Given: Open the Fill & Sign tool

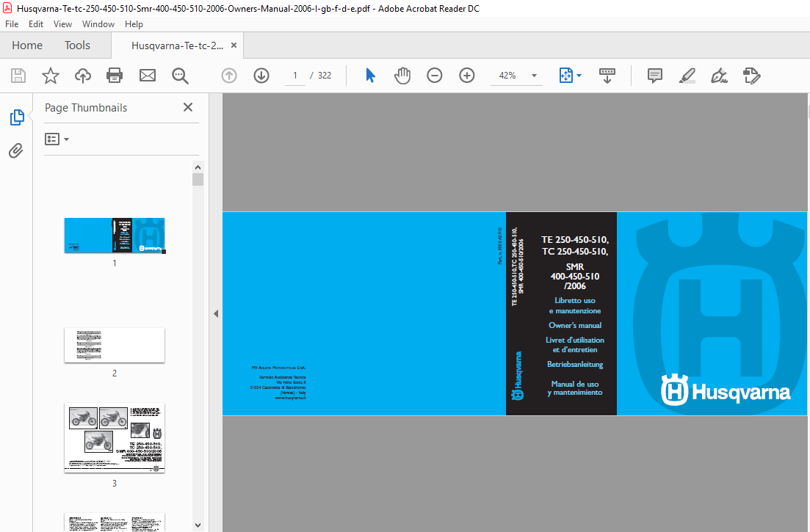Looking at the screenshot, I should coord(719,76).
